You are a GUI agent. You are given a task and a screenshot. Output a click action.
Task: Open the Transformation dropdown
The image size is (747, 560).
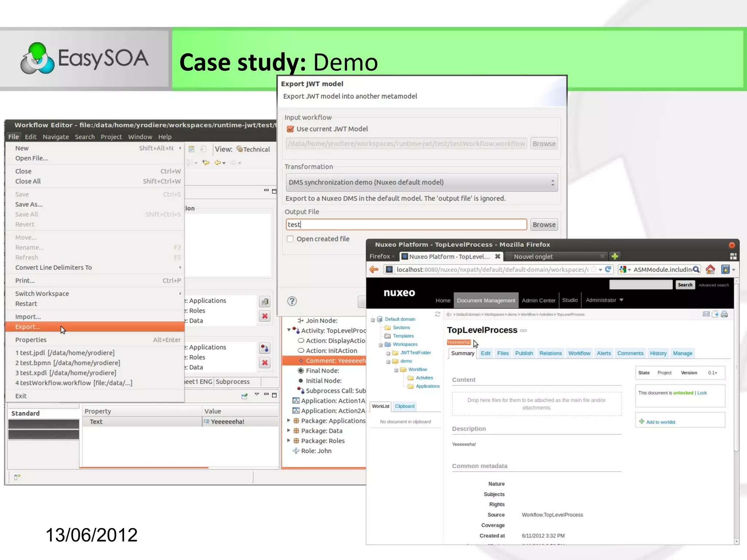point(422,182)
